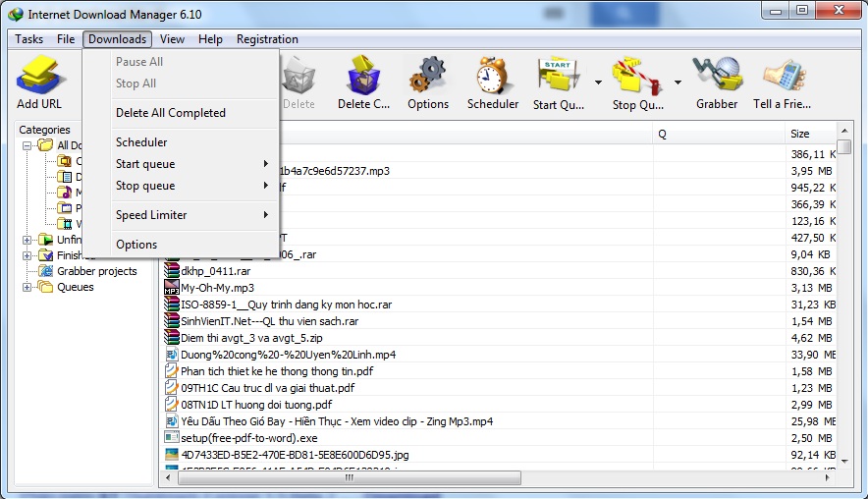Click the MP3 icon of My-Oh-My.mp3

coord(172,288)
